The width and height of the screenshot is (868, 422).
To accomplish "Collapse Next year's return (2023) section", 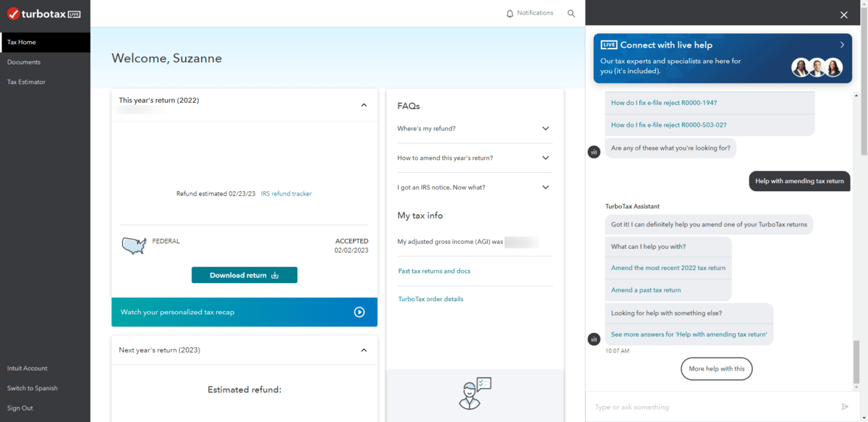I will tap(364, 350).
